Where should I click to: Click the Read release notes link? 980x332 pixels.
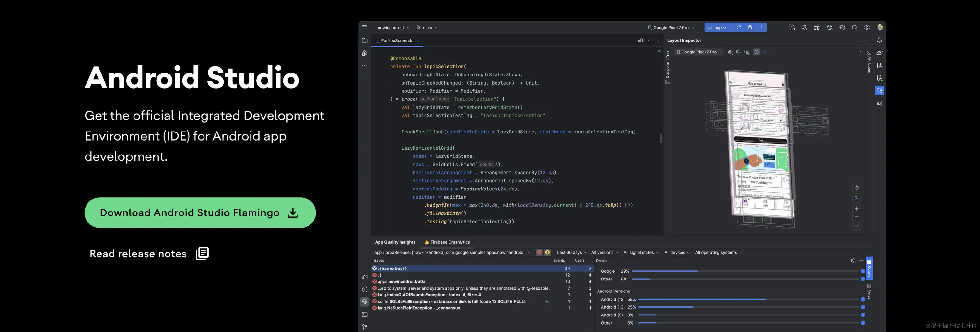149,254
